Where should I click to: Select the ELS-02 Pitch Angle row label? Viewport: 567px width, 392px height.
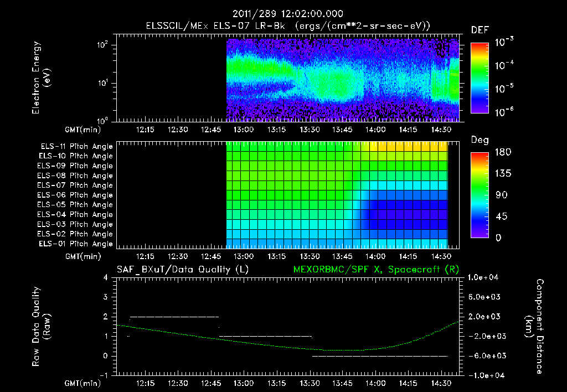pyautogui.click(x=75, y=234)
